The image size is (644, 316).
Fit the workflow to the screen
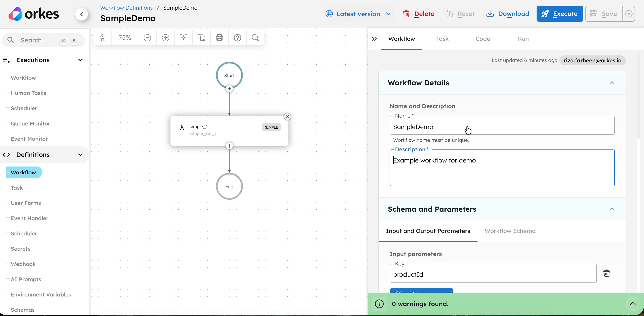pyautogui.click(x=183, y=38)
